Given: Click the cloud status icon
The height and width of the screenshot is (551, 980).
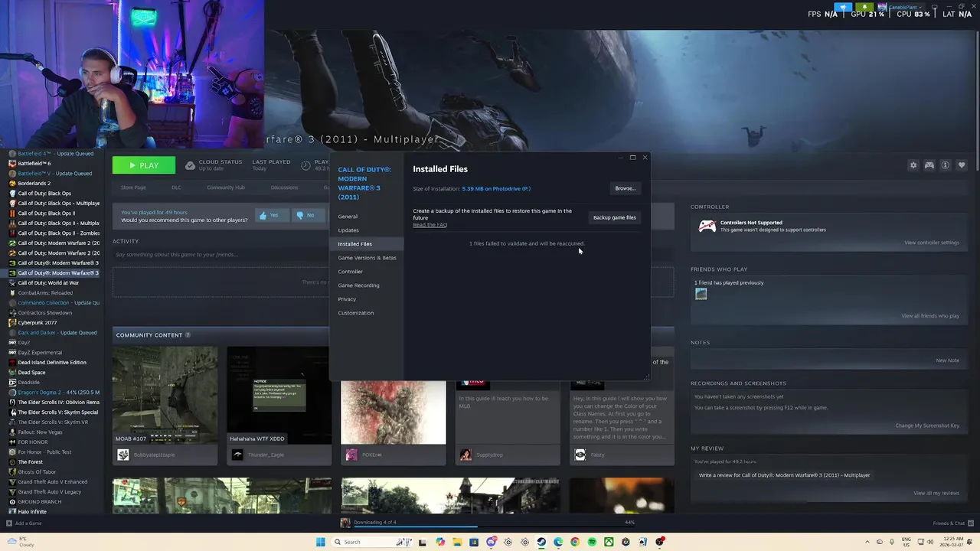Looking at the screenshot, I should (190, 165).
